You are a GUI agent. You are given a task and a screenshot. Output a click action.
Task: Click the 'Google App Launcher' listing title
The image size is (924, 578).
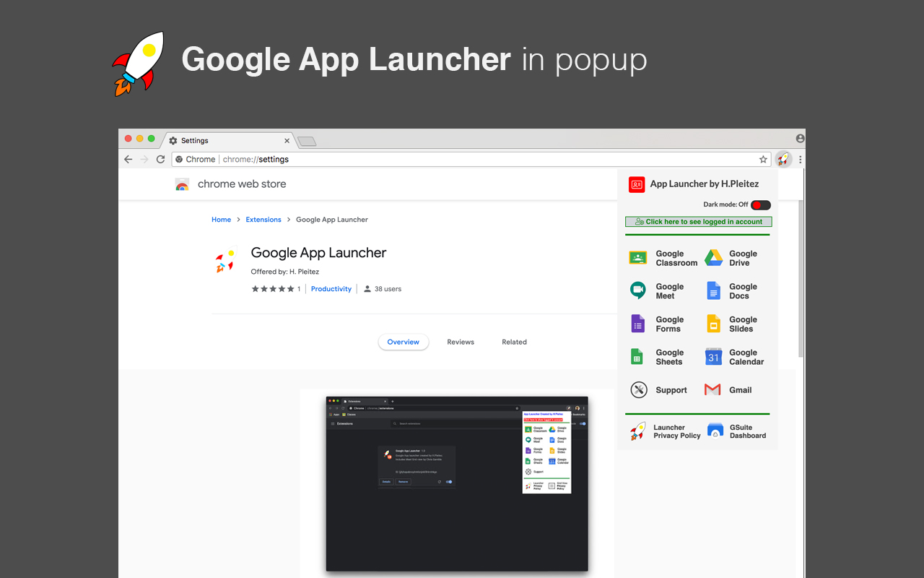pos(318,253)
